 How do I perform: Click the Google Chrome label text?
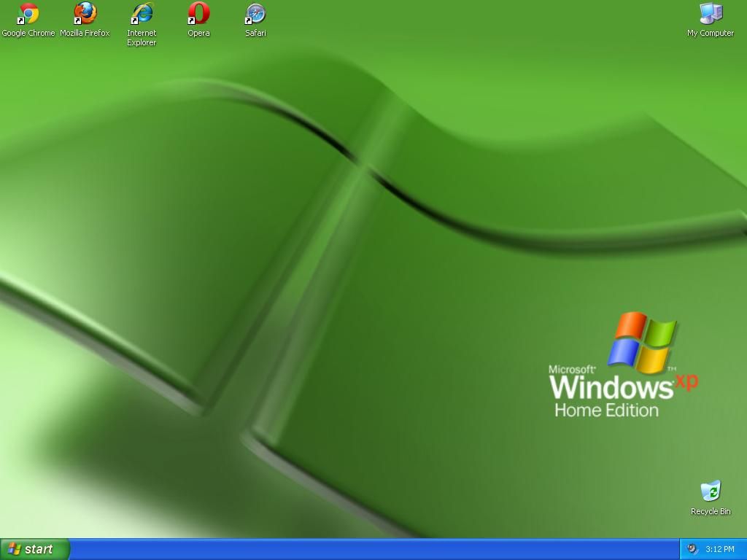(x=28, y=32)
